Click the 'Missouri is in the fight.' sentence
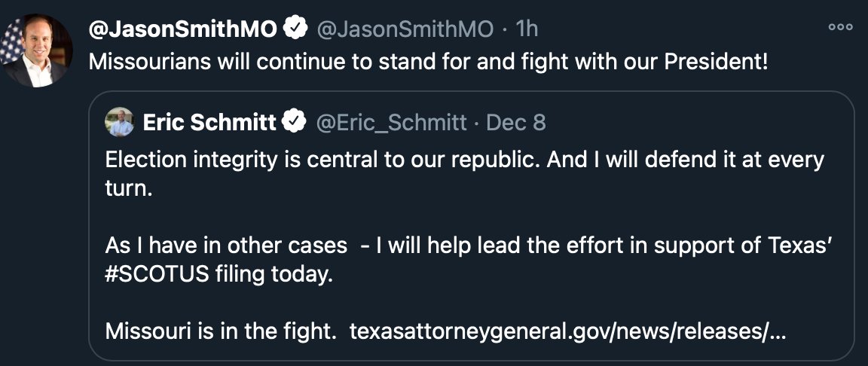 tap(222, 331)
